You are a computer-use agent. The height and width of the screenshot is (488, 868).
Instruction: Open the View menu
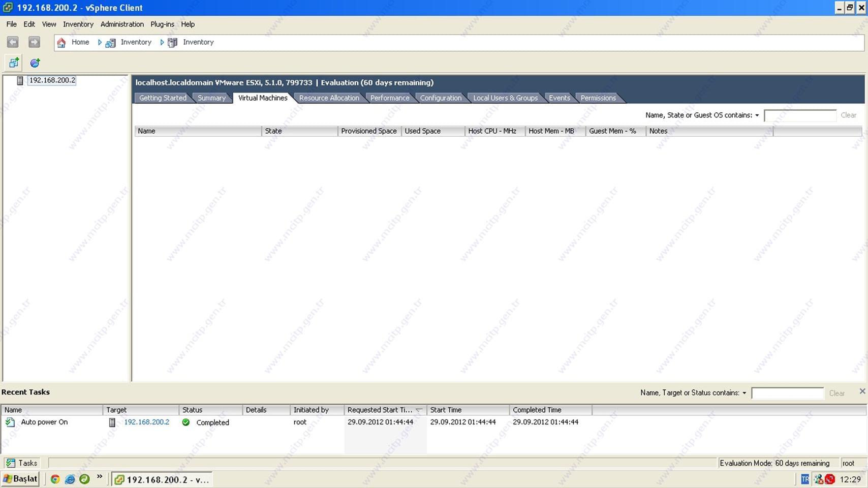(49, 24)
